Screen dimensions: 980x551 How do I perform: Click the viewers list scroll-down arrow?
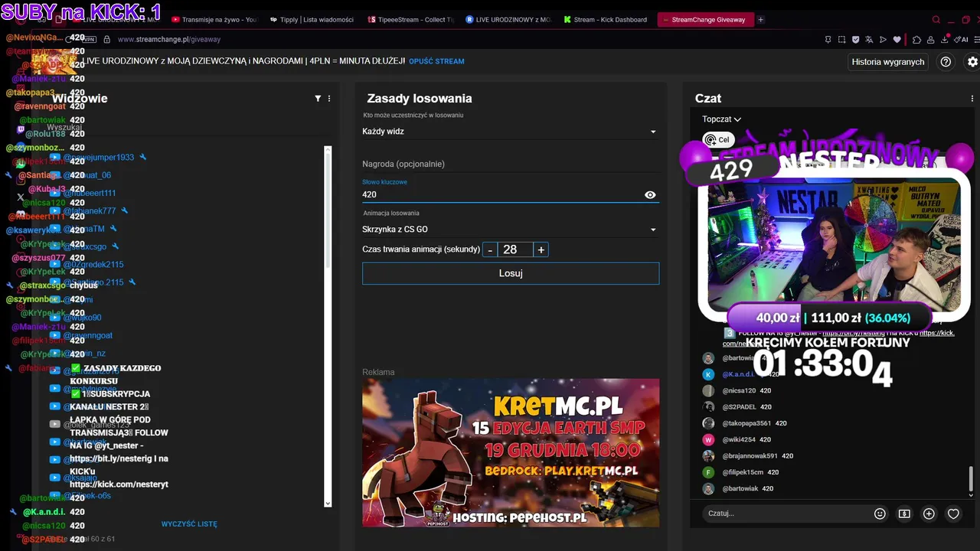[328, 503]
